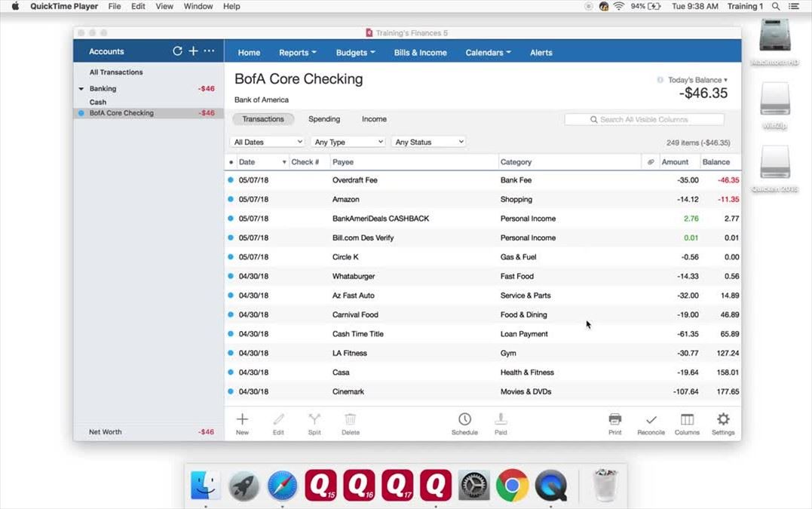Refresh accounts using the sidebar update icon
Viewport: 812px width, 509px height.
click(x=177, y=51)
